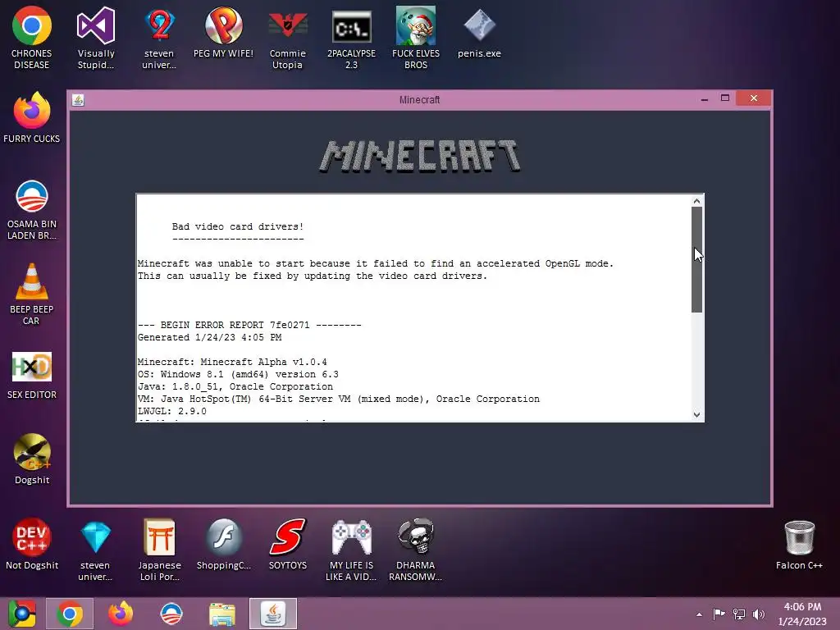Open the CHRONES DISEASE Chrome desktop icon

tap(32, 38)
